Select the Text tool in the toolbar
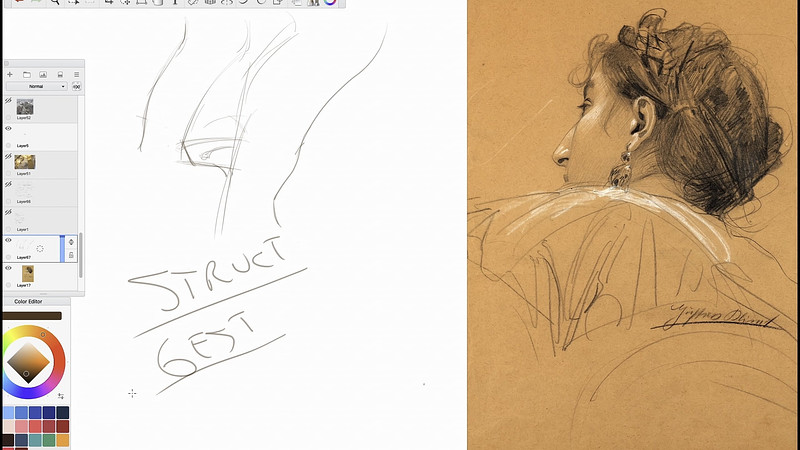Image resolution: width=800 pixels, height=450 pixels. 175,2
